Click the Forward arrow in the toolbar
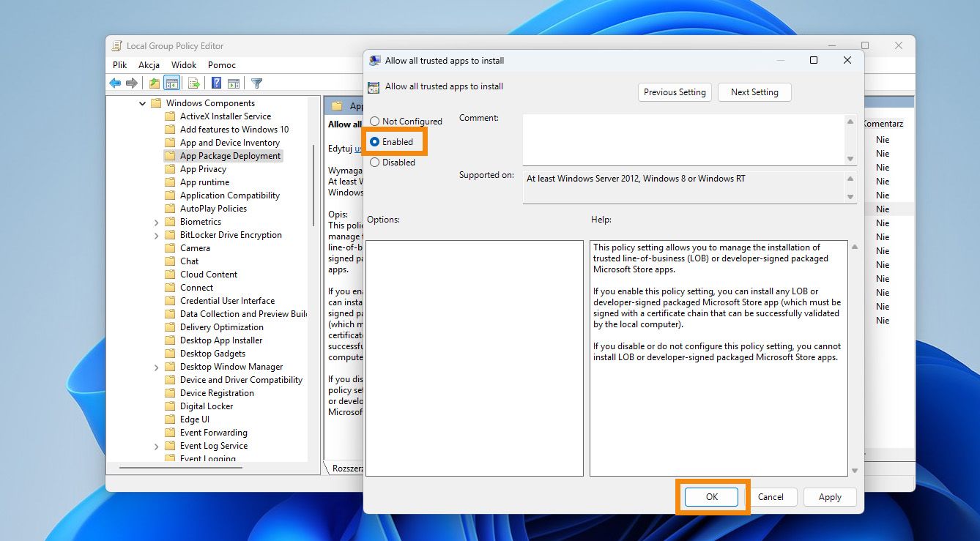980x541 pixels. (132, 83)
